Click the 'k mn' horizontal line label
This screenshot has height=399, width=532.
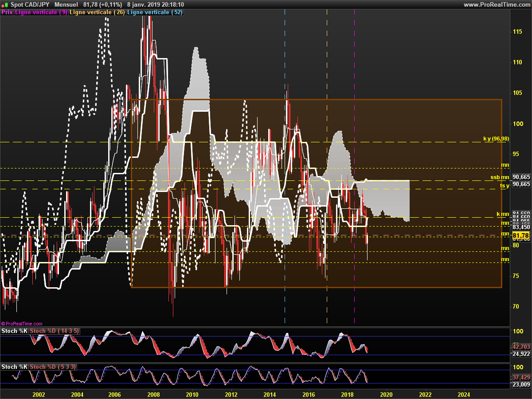[x=503, y=214]
